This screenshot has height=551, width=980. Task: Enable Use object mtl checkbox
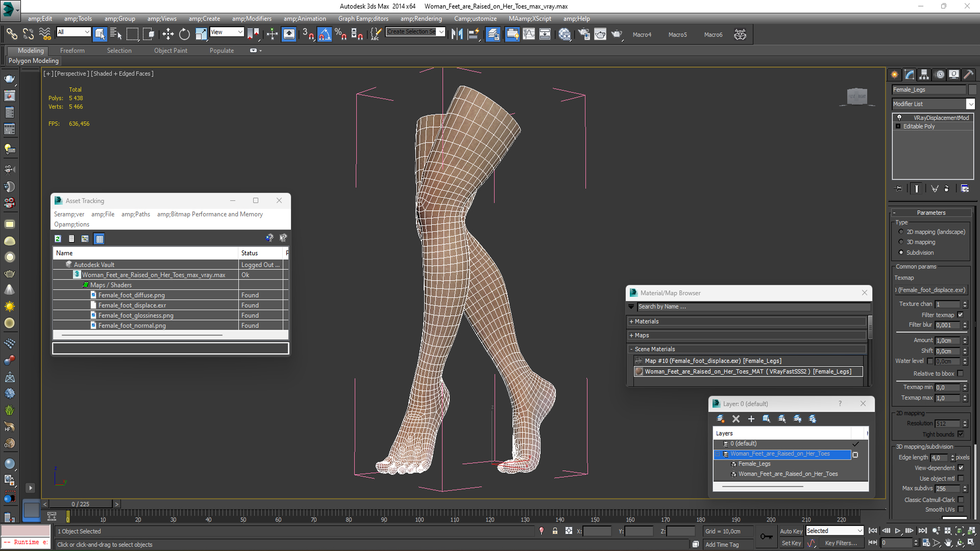pos(961,479)
